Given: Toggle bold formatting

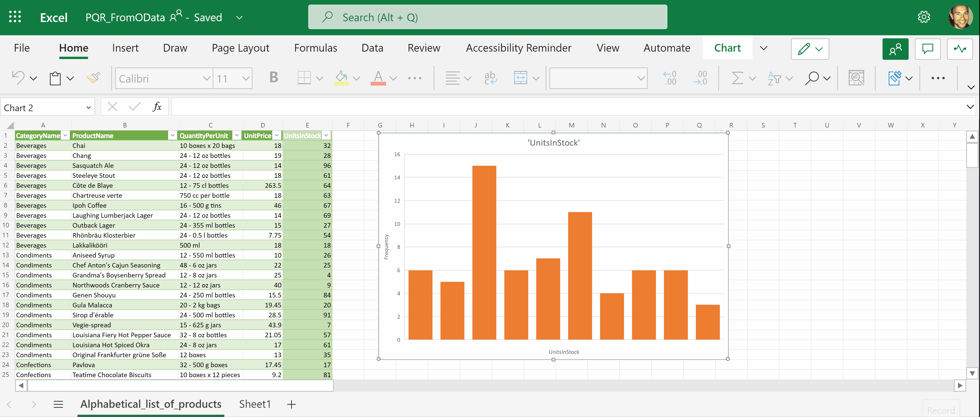Looking at the screenshot, I should click(273, 78).
